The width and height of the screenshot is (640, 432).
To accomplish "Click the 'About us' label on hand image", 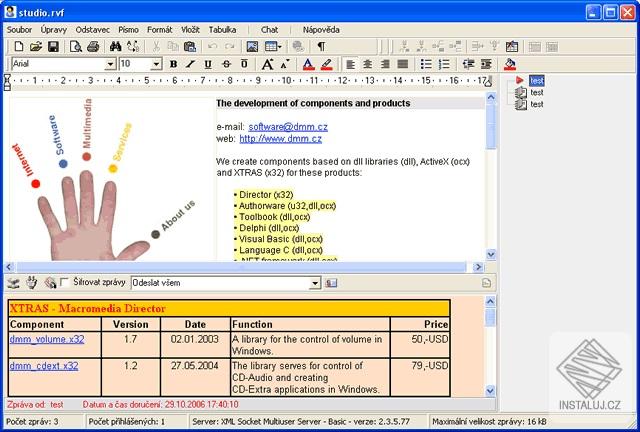I will 178,216.
